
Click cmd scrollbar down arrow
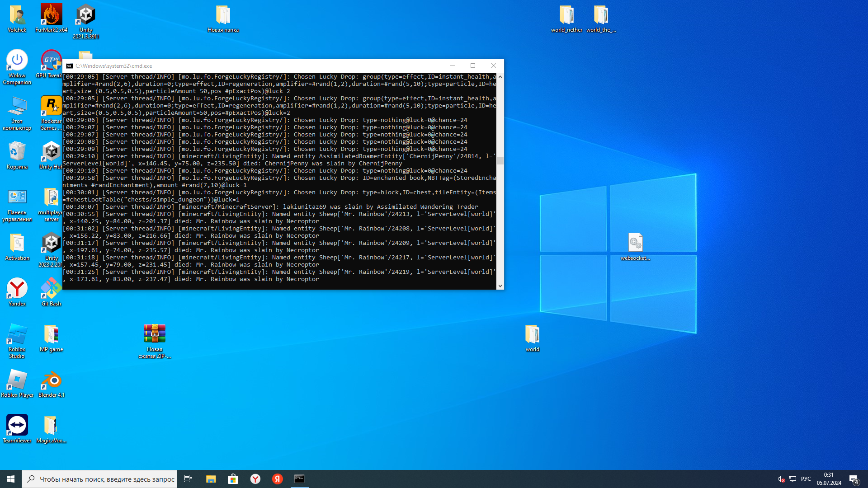click(500, 286)
